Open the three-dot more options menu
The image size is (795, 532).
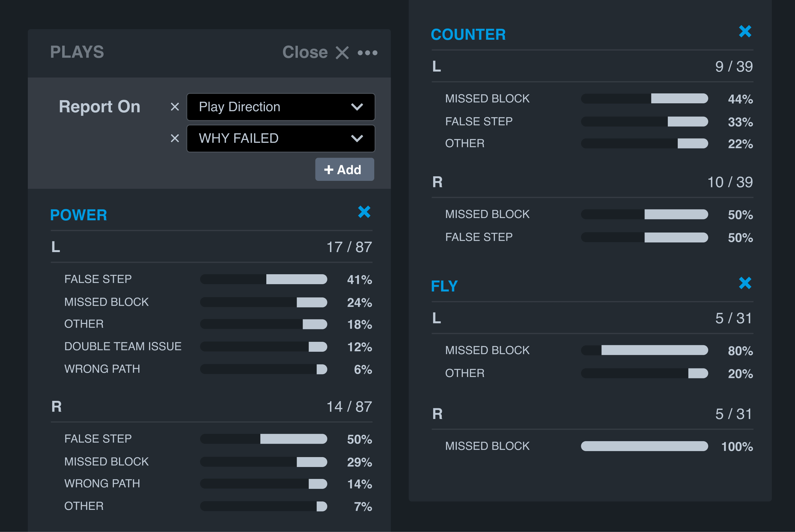pyautogui.click(x=367, y=53)
